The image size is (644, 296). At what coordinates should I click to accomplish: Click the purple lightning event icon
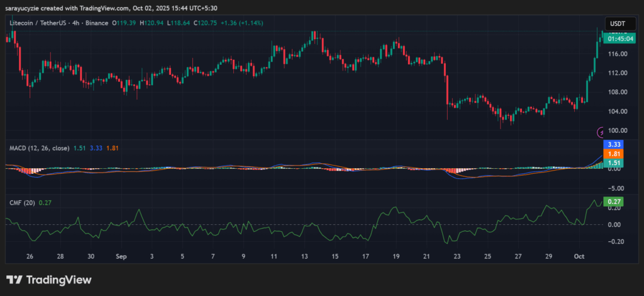click(x=601, y=132)
